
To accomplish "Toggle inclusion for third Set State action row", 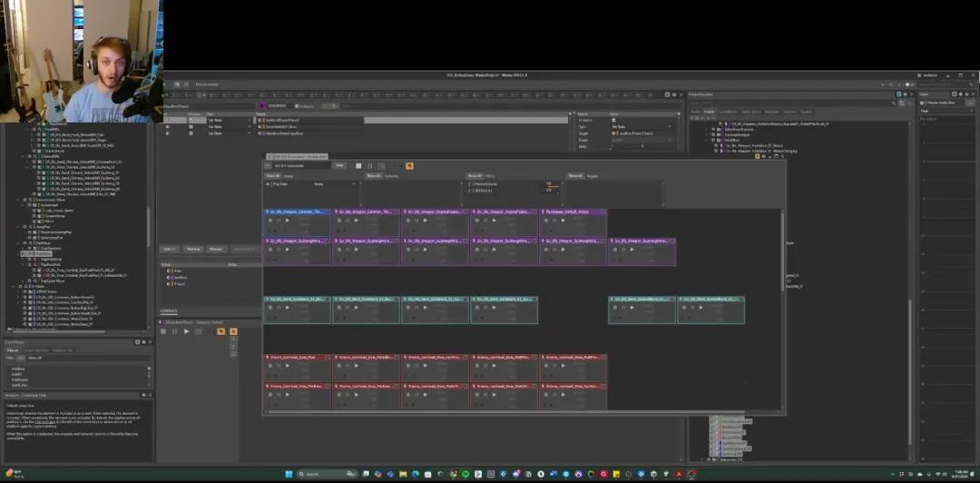I will [191, 133].
